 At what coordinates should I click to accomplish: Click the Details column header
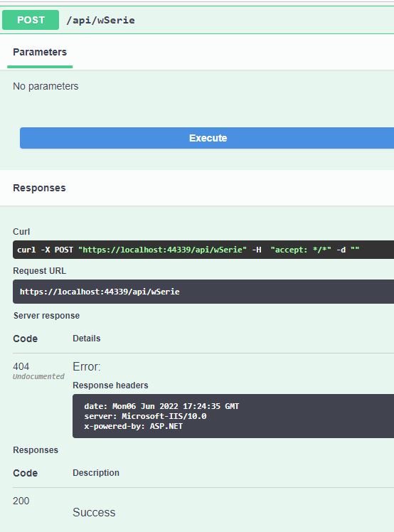point(87,339)
